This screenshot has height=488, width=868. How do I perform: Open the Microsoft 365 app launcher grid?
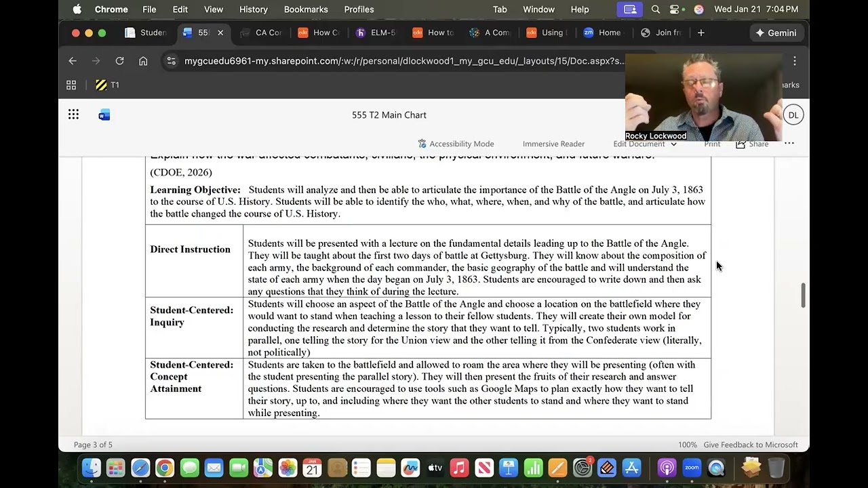[73, 115]
